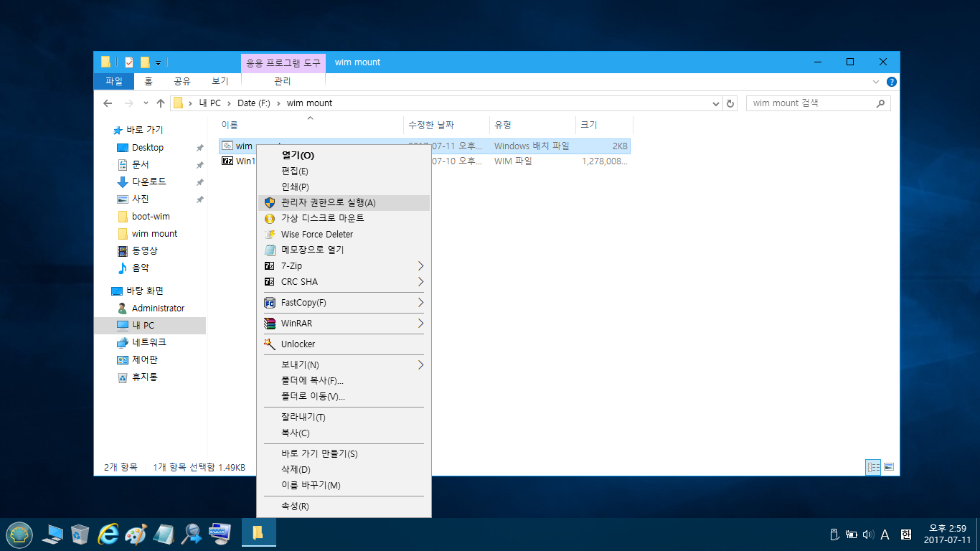Launch Internet Explorer from taskbar
Viewport: 980px width, 551px height.
click(108, 534)
